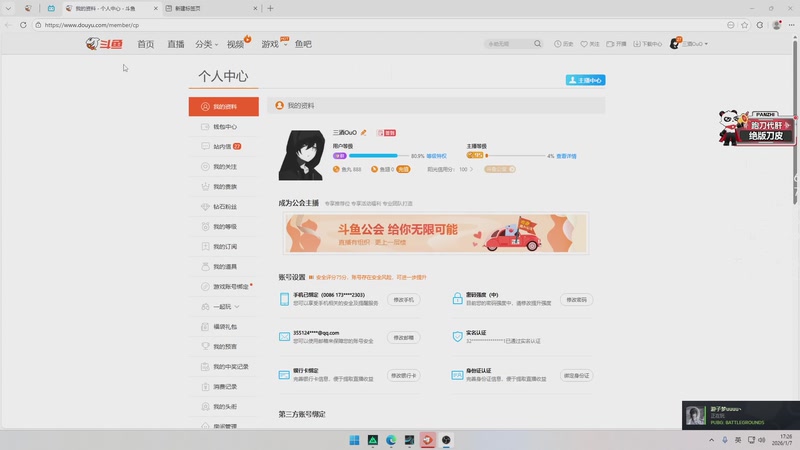Click the profile avatar picture
800x450 pixels.
click(302, 155)
